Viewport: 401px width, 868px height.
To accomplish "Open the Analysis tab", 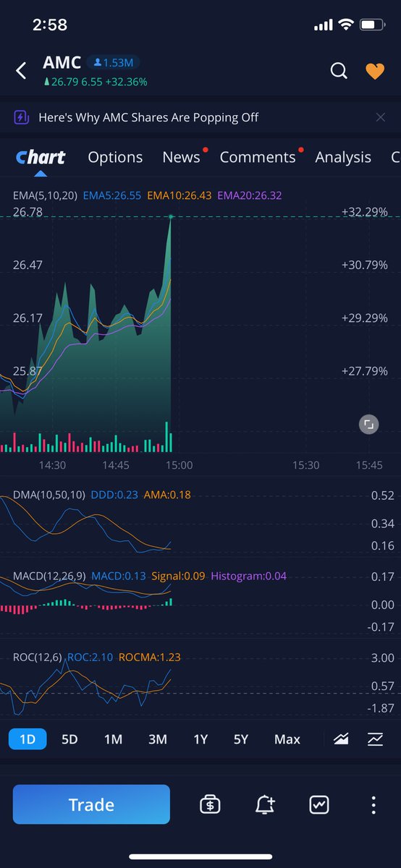I will pos(343,157).
